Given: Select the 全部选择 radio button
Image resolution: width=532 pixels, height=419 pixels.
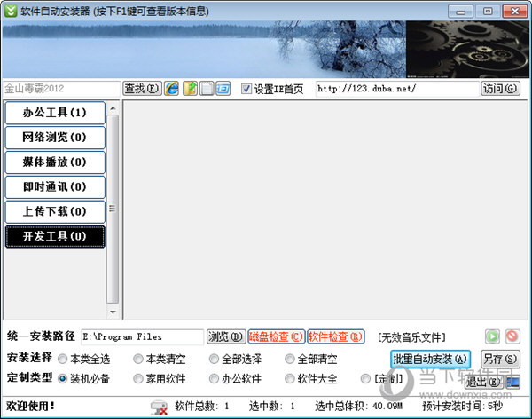Looking at the screenshot, I should coord(214,359).
